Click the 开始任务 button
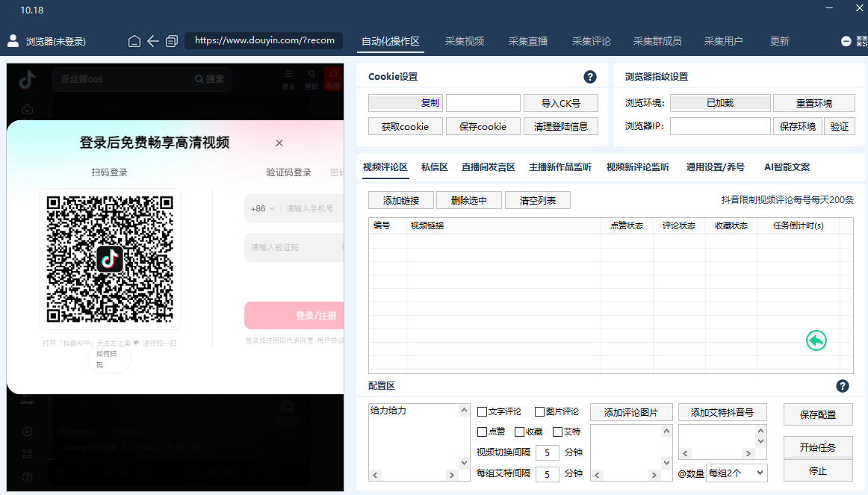This screenshot has width=868, height=495. (818, 447)
